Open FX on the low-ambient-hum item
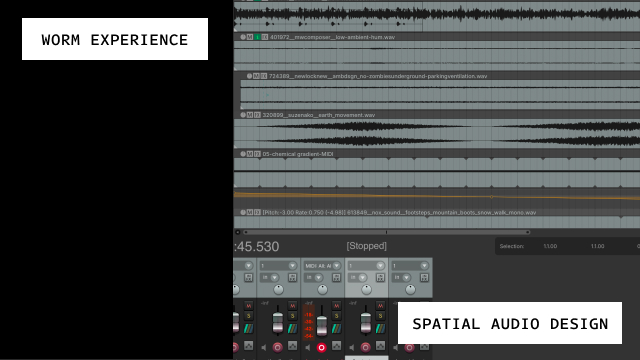Screen dimensions: 640x360 (x=265, y=37)
